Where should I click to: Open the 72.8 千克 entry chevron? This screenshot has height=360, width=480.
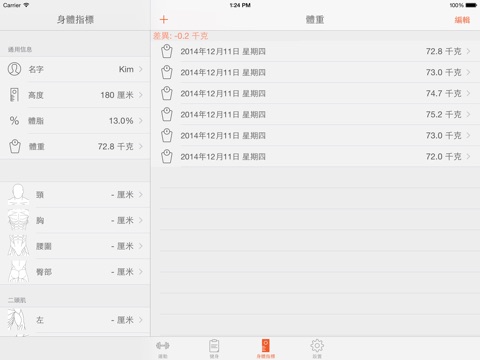(468, 51)
